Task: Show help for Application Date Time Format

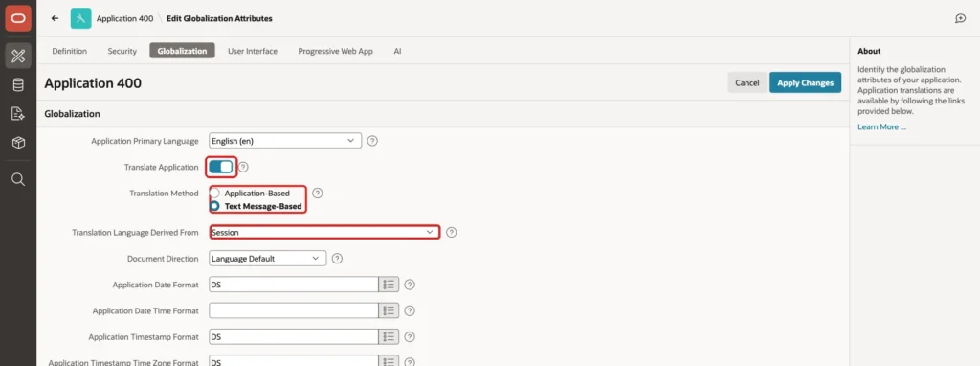Action: [410, 310]
